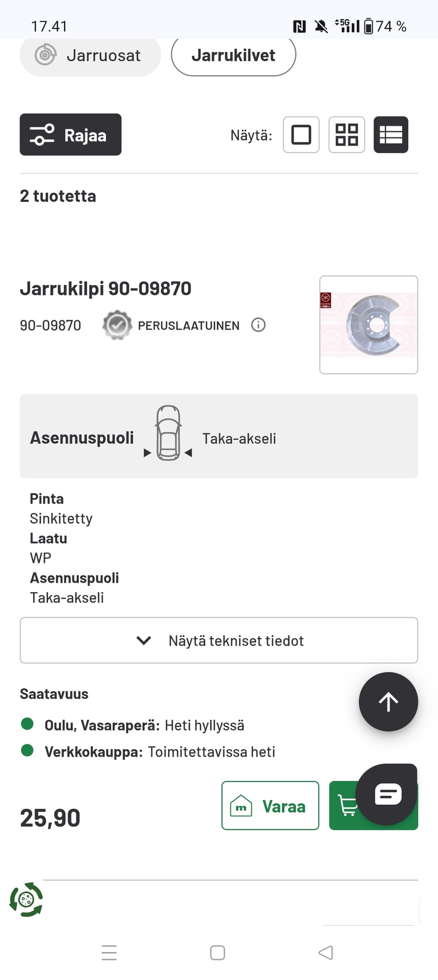Tap the Android back navigation button

(x=326, y=953)
